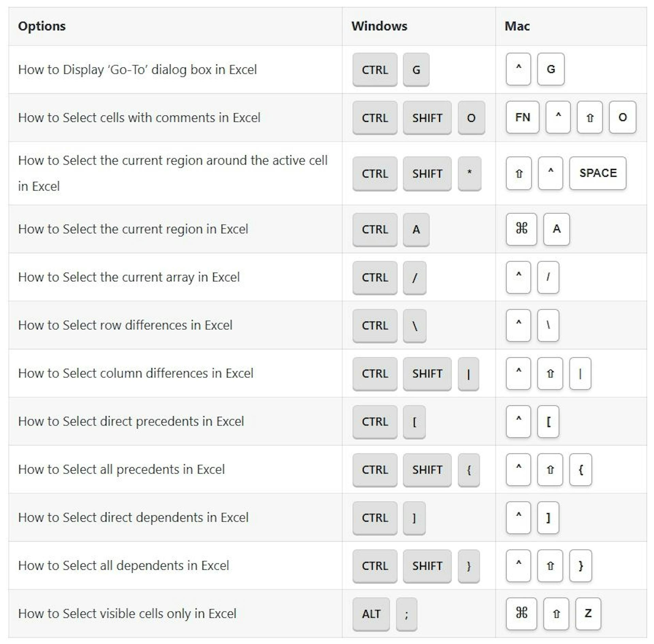
Task: Click the Windows G key cap
Action: [x=416, y=70]
